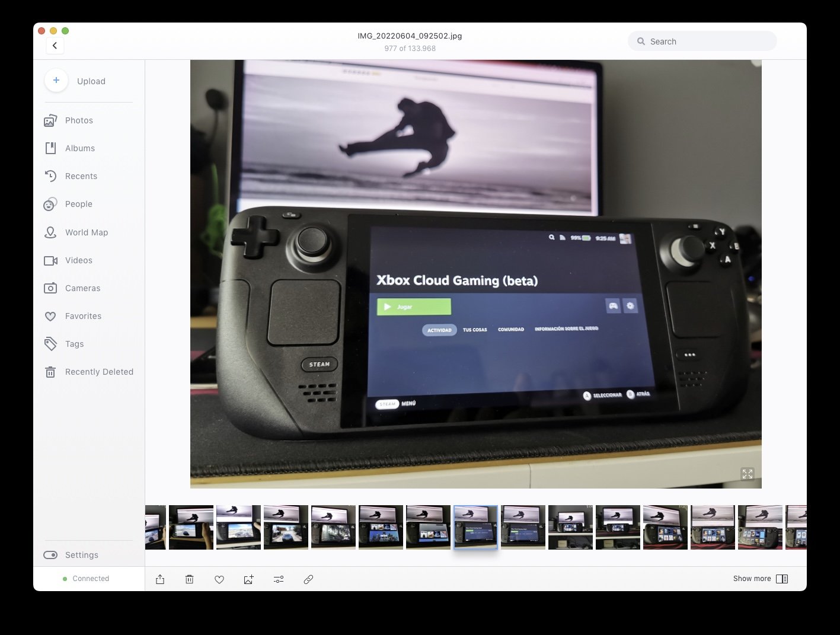The height and width of the screenshot is (635, 840).
Task: Select the thumbnail right after the highlighted one
Action: (x=523, y=527)
